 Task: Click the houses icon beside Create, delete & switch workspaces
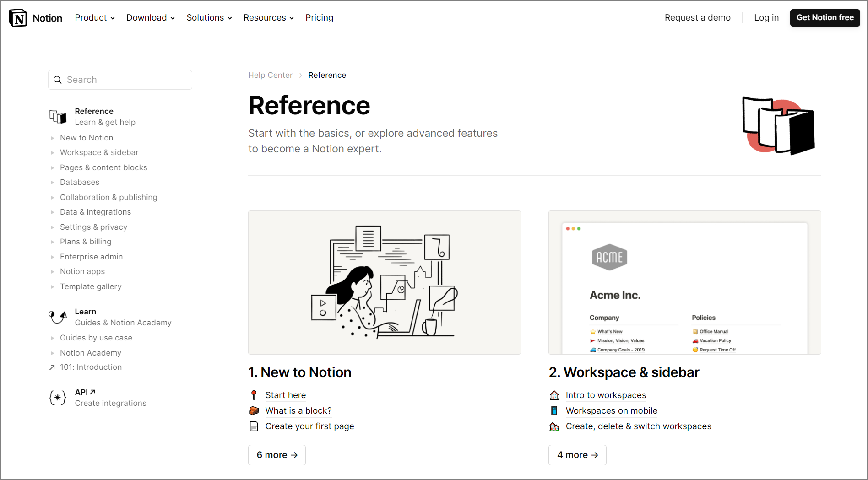(554, 426)
